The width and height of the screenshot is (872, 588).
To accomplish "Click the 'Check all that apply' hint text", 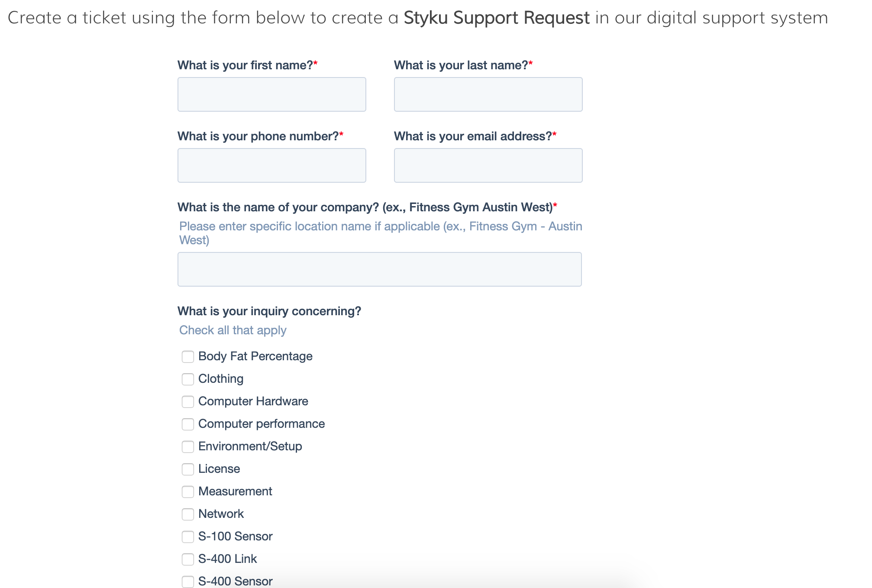I will [233, 330].
